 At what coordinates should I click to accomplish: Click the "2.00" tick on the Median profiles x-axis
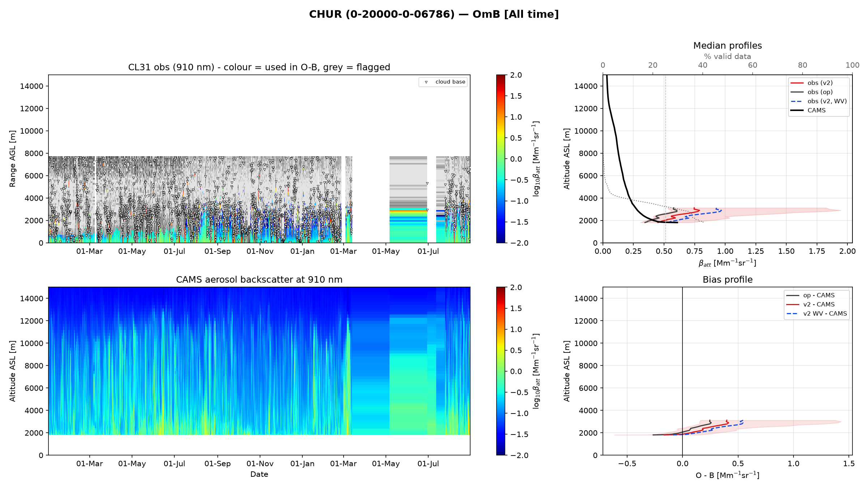point(847,251)
